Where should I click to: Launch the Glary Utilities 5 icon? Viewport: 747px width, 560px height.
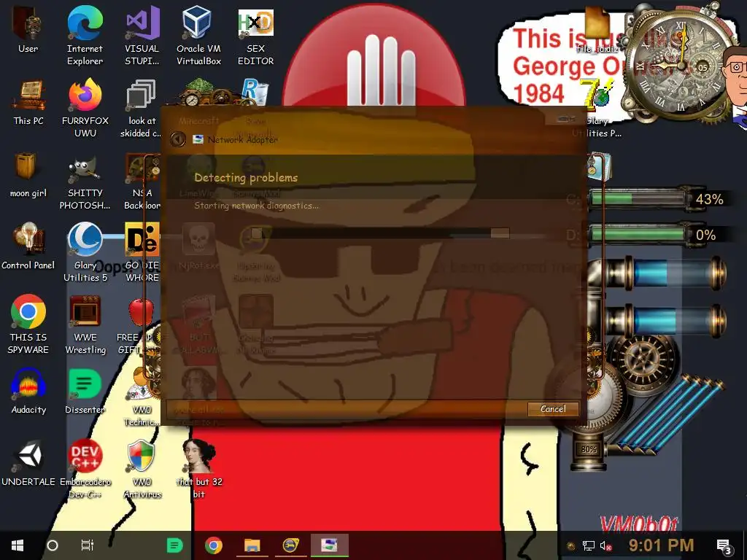click(85, 252)
